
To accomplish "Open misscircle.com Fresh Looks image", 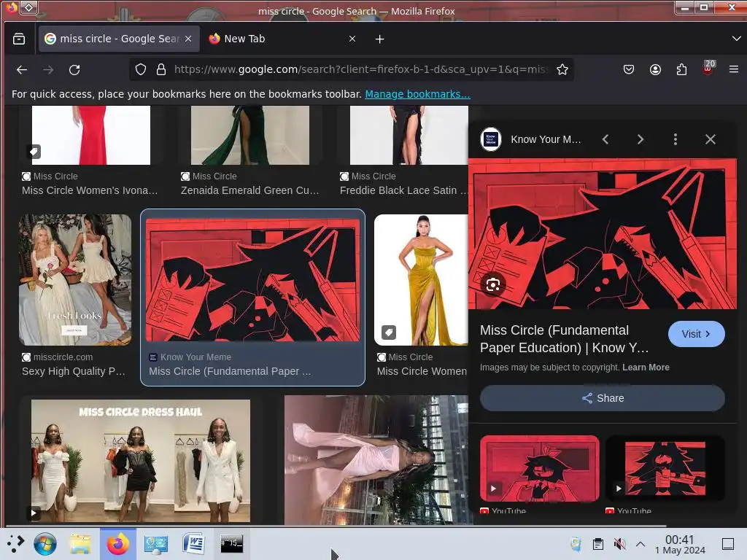I will click(75, 279).
